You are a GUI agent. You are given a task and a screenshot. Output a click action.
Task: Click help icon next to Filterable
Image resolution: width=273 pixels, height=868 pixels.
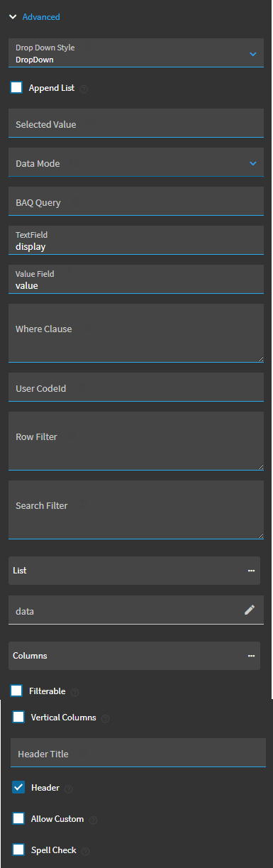pyautogui.click(x=75, y=691)
